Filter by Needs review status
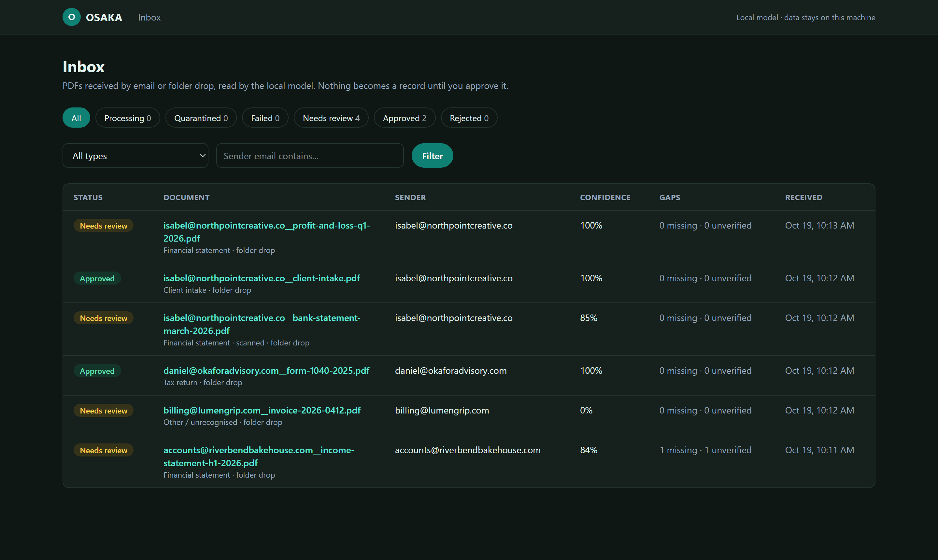 coord(331,118)
